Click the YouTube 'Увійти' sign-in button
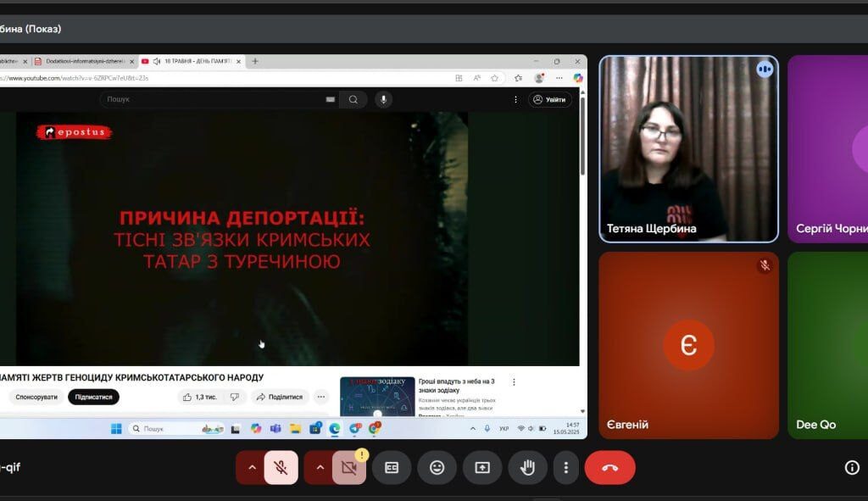The height and width of the screenshot is (501, 868). coord(550,100)
